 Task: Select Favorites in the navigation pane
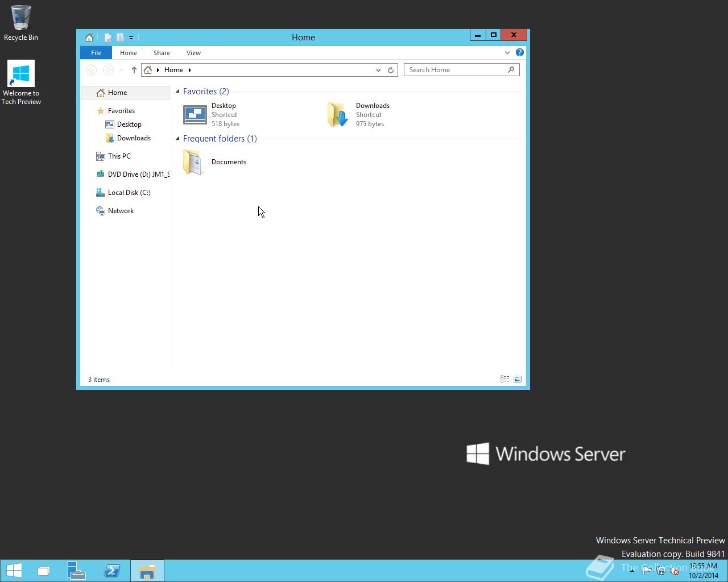point(121,111)
